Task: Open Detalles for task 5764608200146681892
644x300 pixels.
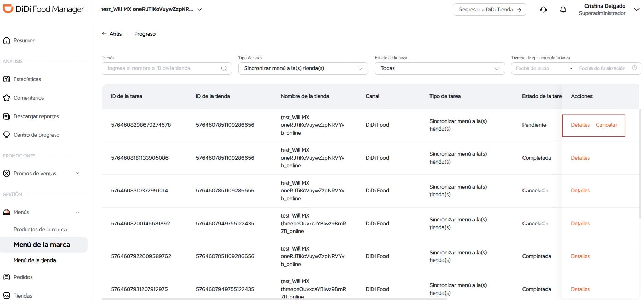Action: pos(580,224)
